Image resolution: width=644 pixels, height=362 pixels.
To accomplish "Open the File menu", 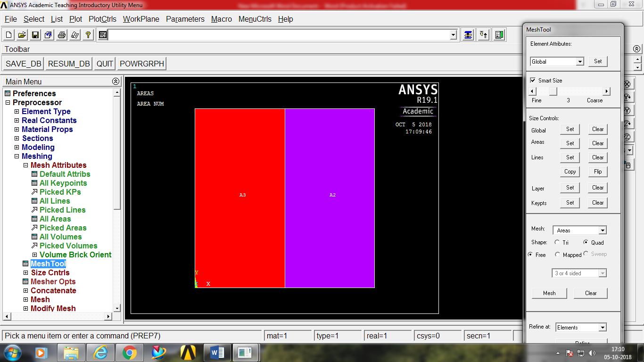I will coord(10,19).
